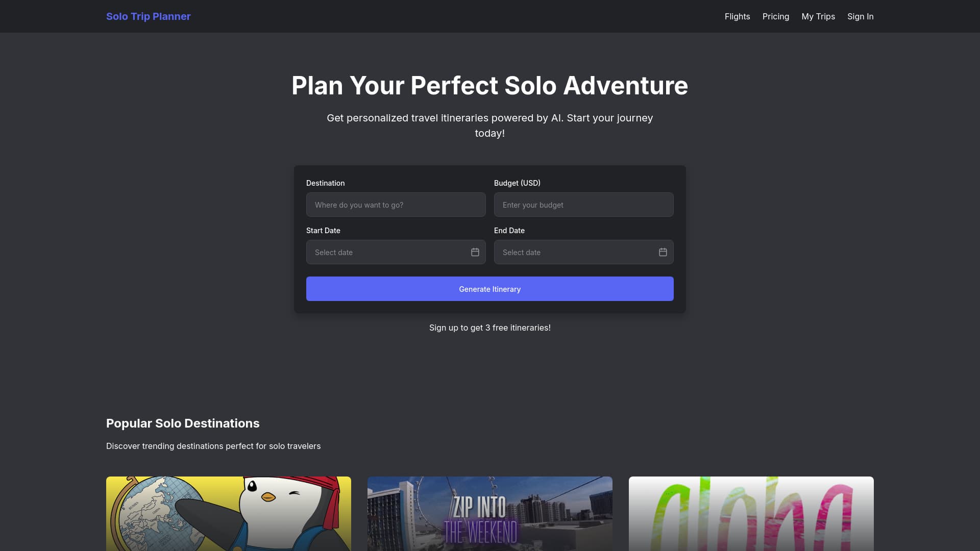Select the End Date field
This screenshot has width=980, height=551.
576,252
